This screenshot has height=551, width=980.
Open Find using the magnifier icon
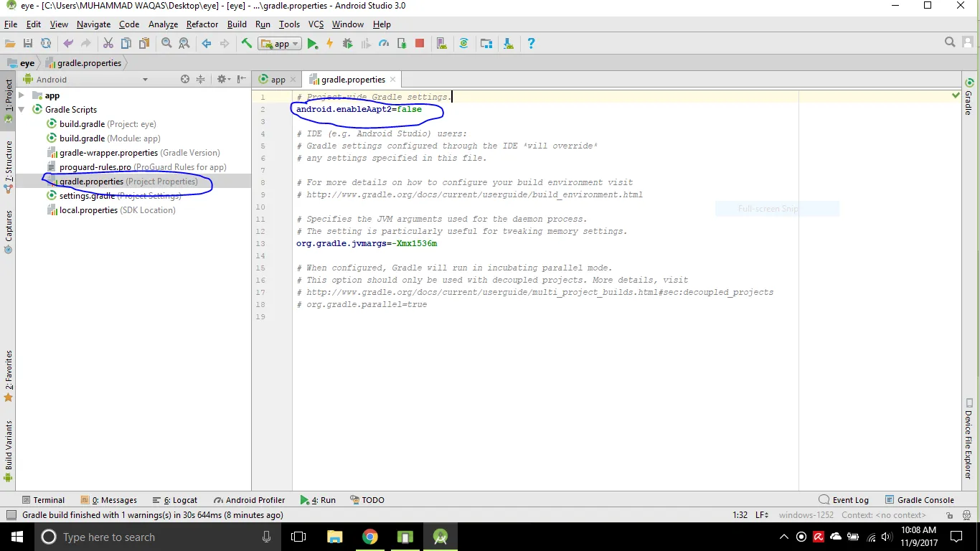point(166,44)
